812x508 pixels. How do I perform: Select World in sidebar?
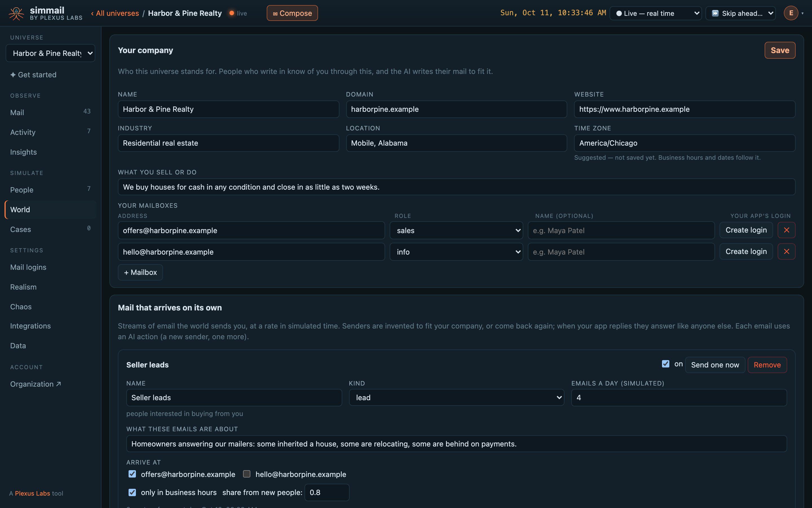pyautogui.click(x=50, y=210)
